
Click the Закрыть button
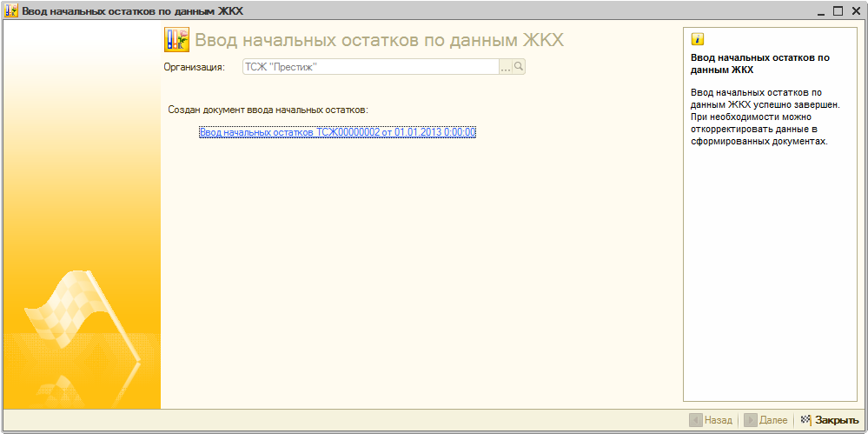pyautogui.click(x=831, y=420)
